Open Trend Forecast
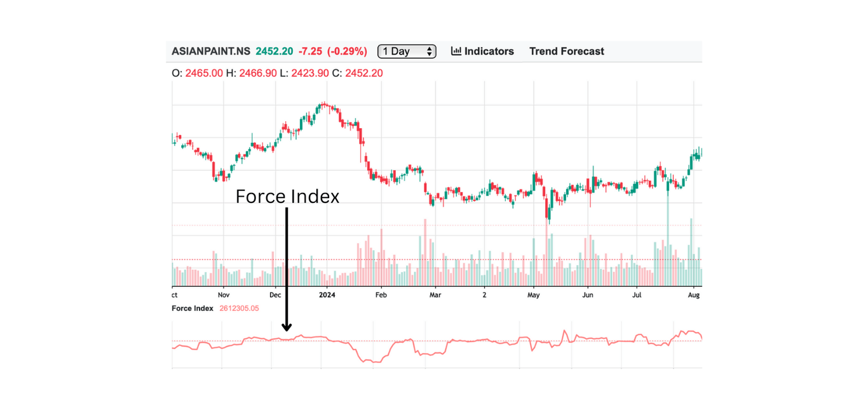The height and width of the screenshot is (410, 868). [567, 51]
